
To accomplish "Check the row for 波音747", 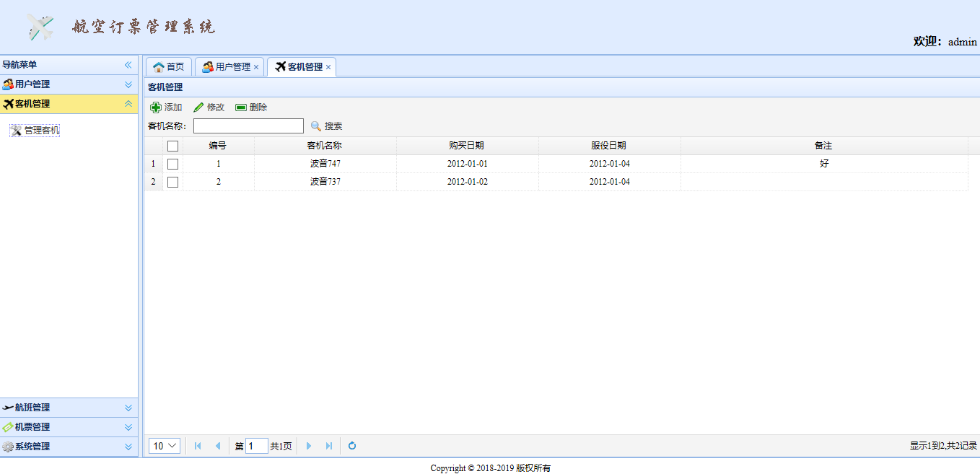I will [x=172, y=164].
